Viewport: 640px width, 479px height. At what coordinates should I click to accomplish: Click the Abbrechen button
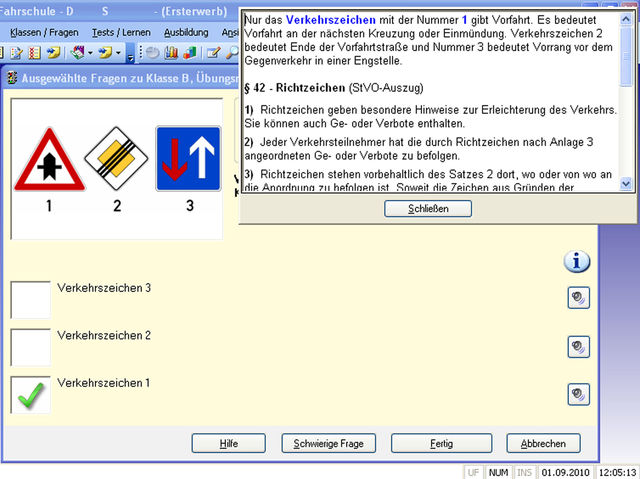pyautogui.click(x=543, y=444)
